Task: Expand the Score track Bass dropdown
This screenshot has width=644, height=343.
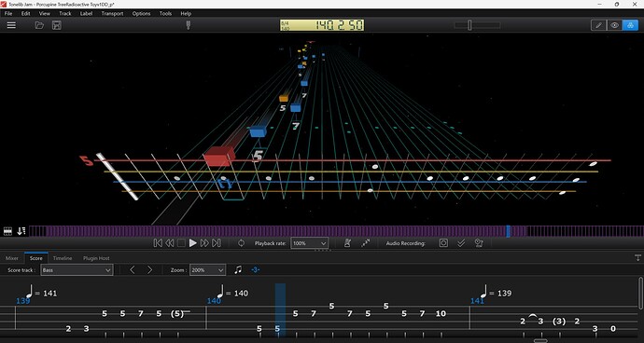Action: [x=77, y=270]
